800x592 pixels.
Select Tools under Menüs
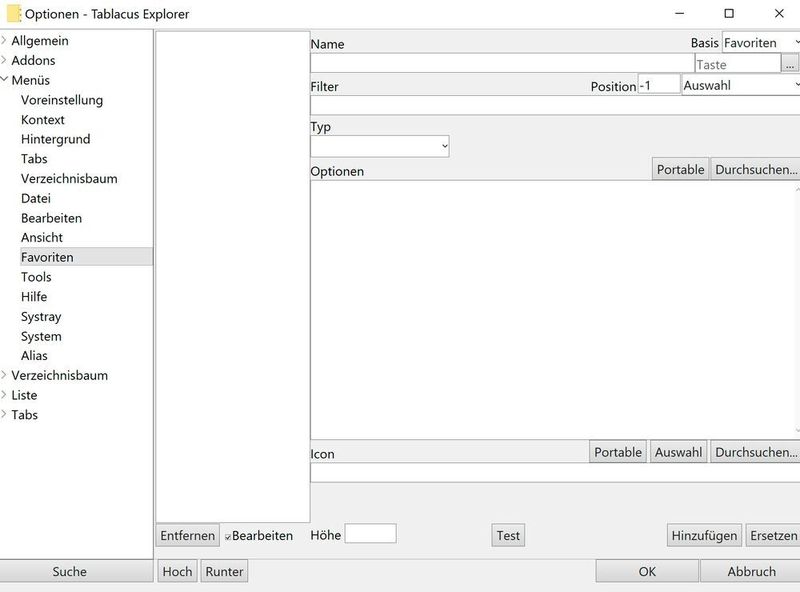[x=36, y=277]
